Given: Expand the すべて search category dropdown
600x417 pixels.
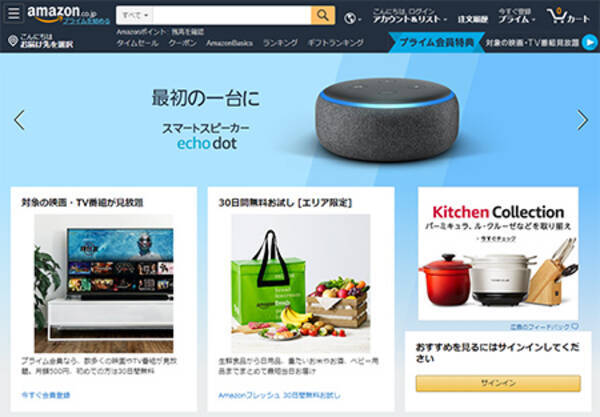Looking at the screenshot, I should (135, 15).
